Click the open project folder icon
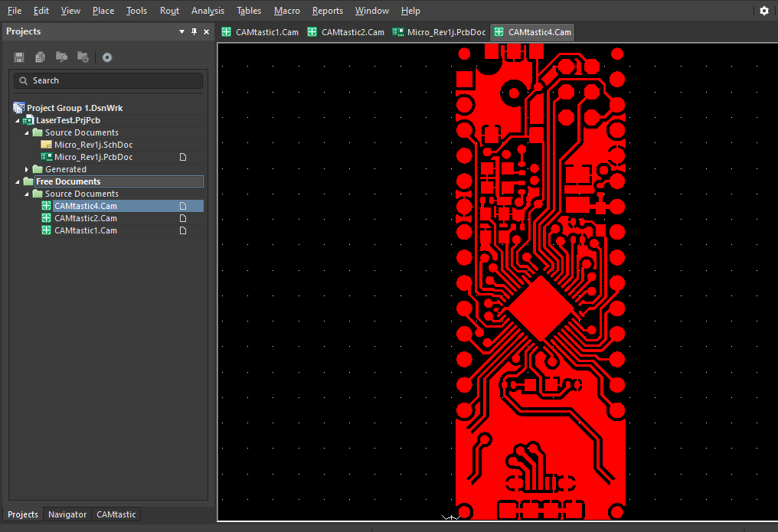Image resolution: width=778 pixels, height=532 pixels. pyautogui.click(x=61, y=57)
